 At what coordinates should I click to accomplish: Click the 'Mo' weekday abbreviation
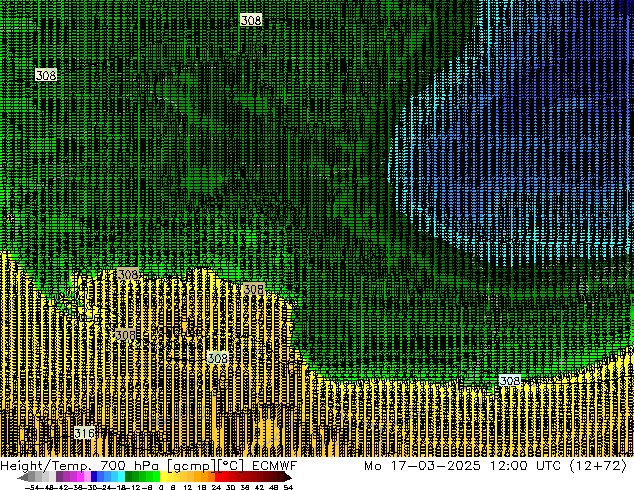[372, 466]
